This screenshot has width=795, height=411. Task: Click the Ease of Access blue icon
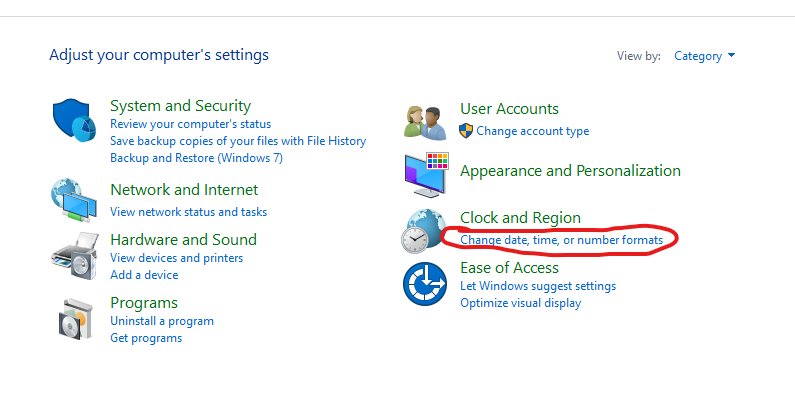pyautogui.click(x=425, y=284)
